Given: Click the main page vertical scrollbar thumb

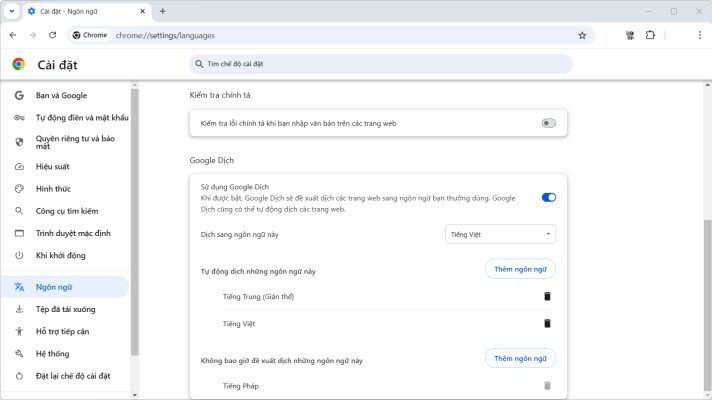Looking at the screenshot, I should point(708,306).
